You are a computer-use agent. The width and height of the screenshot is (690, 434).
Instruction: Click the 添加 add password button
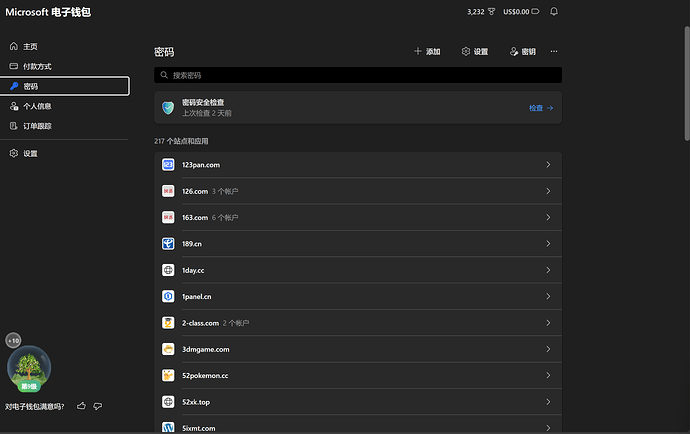[427, 51]
